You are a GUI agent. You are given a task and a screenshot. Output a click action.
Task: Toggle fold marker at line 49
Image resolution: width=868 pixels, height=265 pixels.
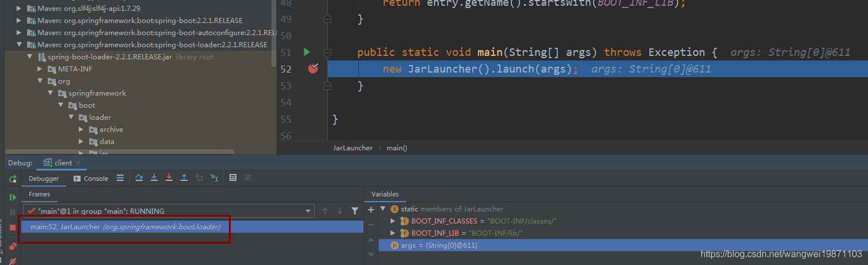pos(327,19)
